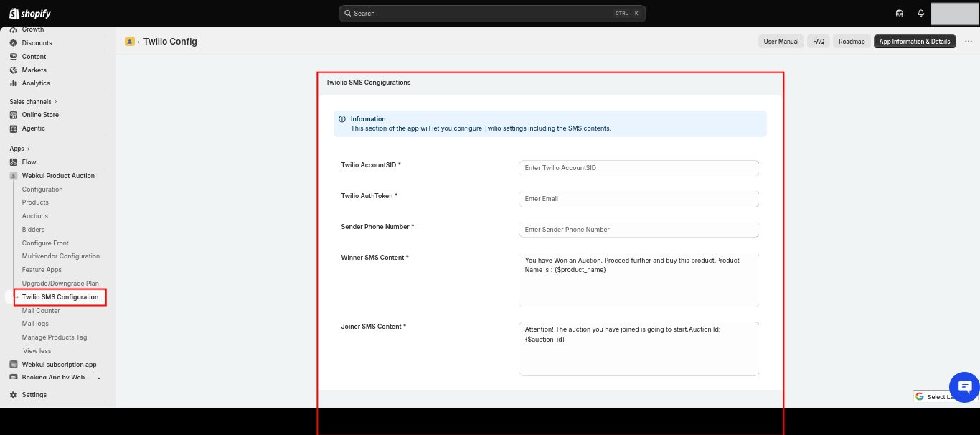
Task: Click the Winner SMS Content textarea
Action: (639, 279)
